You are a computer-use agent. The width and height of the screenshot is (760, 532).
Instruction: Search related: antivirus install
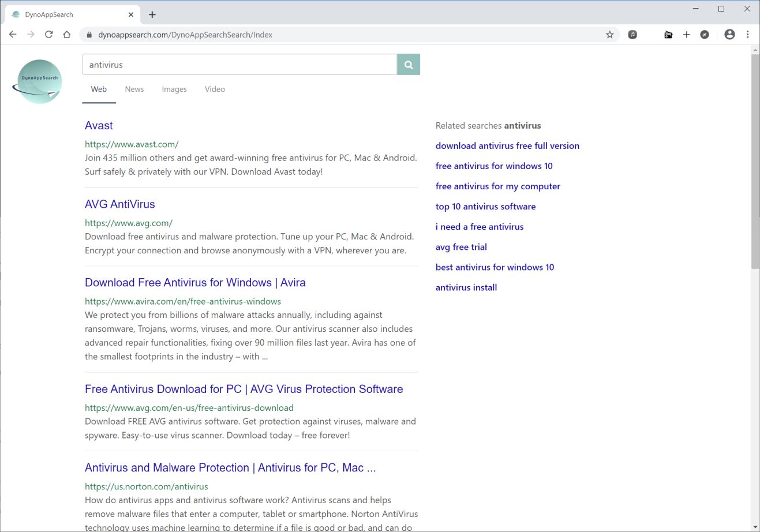tap(466, 287)
